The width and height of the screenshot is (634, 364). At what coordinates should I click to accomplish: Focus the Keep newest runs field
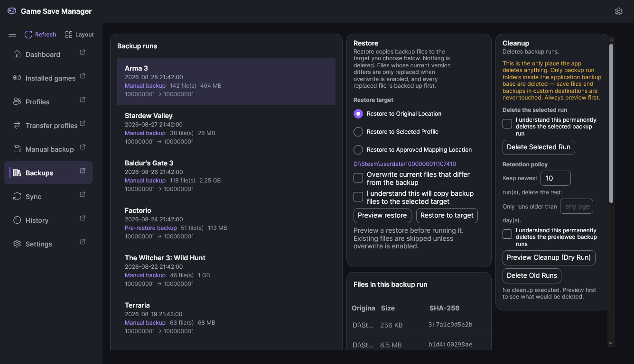pos(555,178)
